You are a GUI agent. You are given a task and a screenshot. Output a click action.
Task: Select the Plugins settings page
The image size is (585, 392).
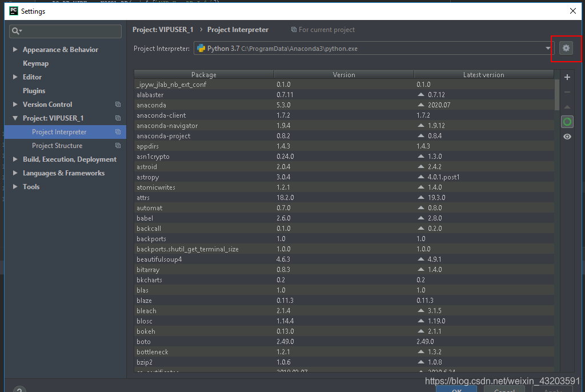point(34,91)
